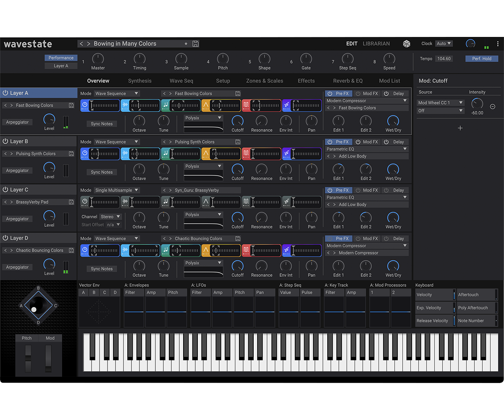
Task: Open the Zones & Scales tab
Action: tap(265, 81)
